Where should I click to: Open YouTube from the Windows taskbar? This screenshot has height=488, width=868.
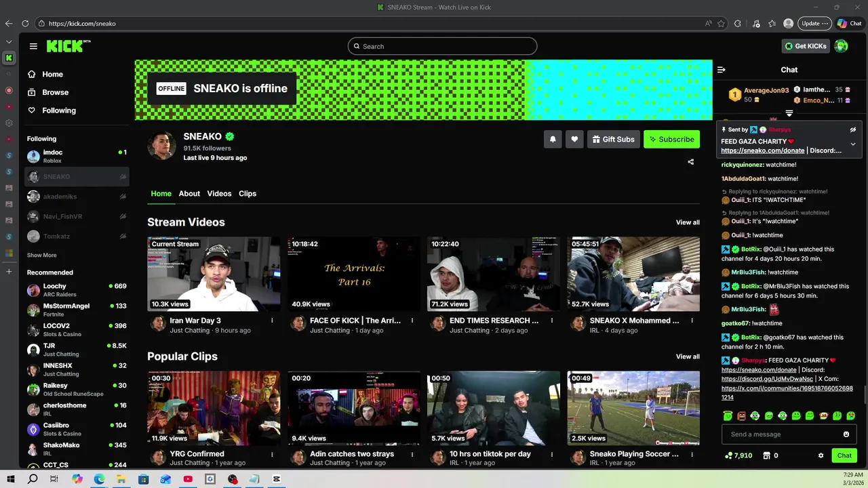tap(188, 479)
